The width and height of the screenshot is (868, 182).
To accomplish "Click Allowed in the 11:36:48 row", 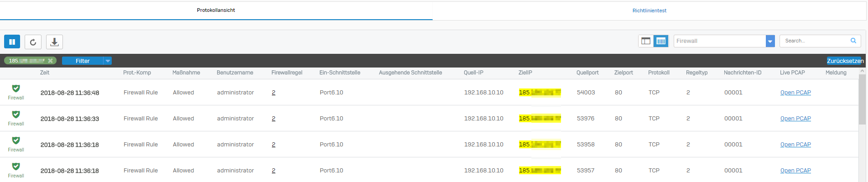I will pos(183,92).
